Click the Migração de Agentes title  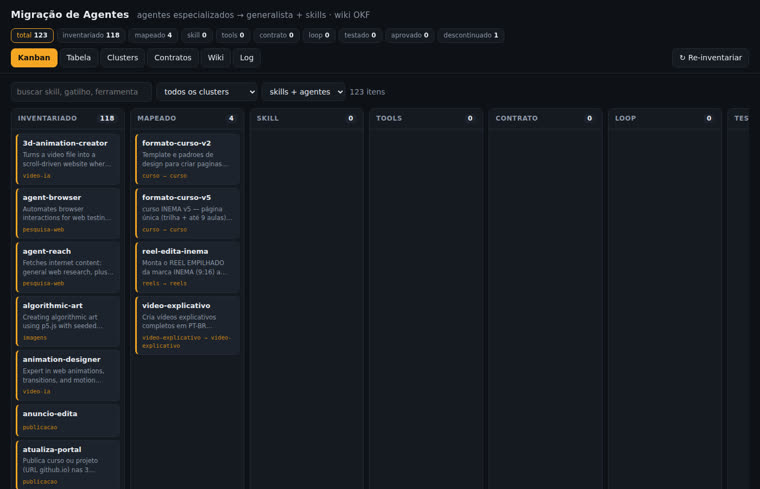coord(70,15)
